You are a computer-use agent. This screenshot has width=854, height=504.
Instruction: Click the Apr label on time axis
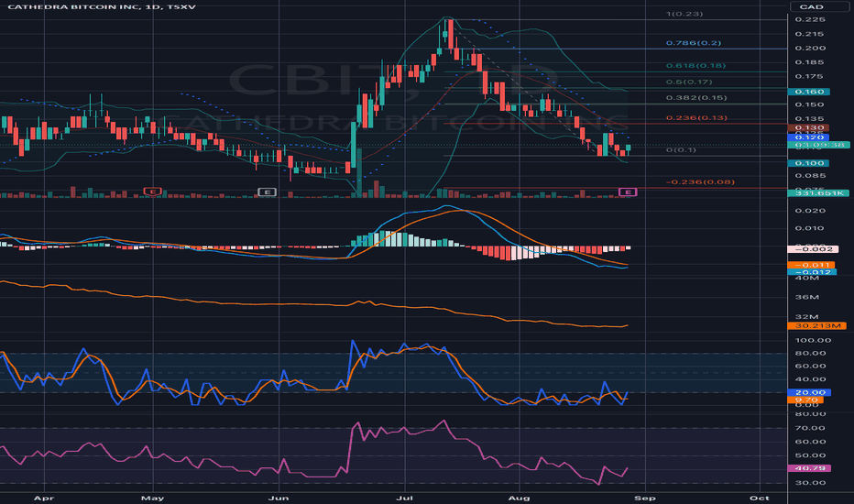tap(44, 498)
